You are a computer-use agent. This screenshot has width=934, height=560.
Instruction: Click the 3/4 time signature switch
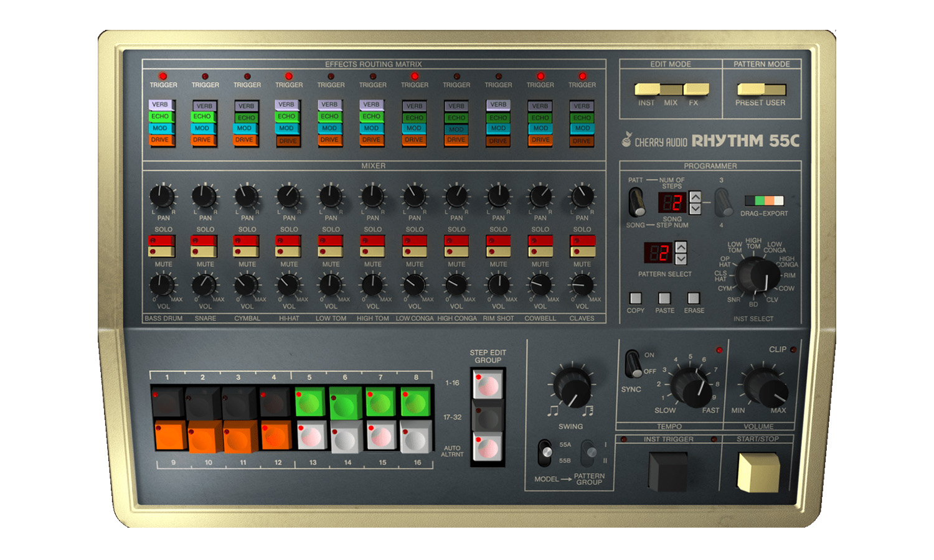pos(722,202)
